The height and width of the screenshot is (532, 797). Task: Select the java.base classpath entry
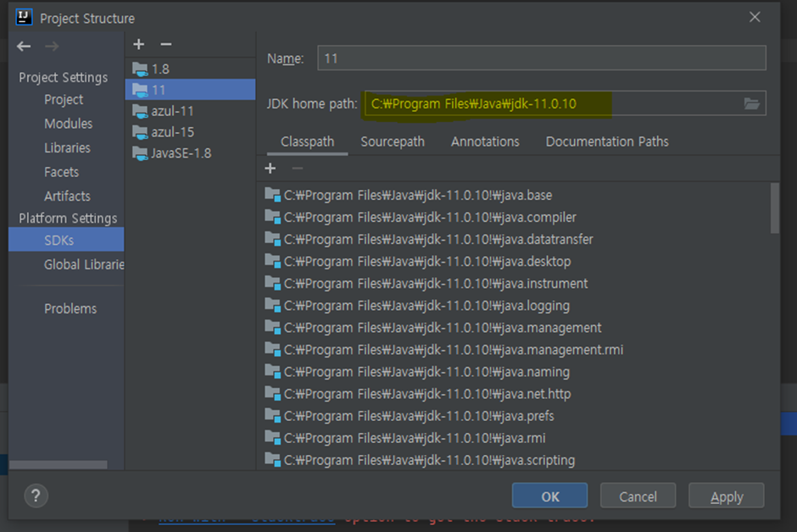[x=514, y=195]
